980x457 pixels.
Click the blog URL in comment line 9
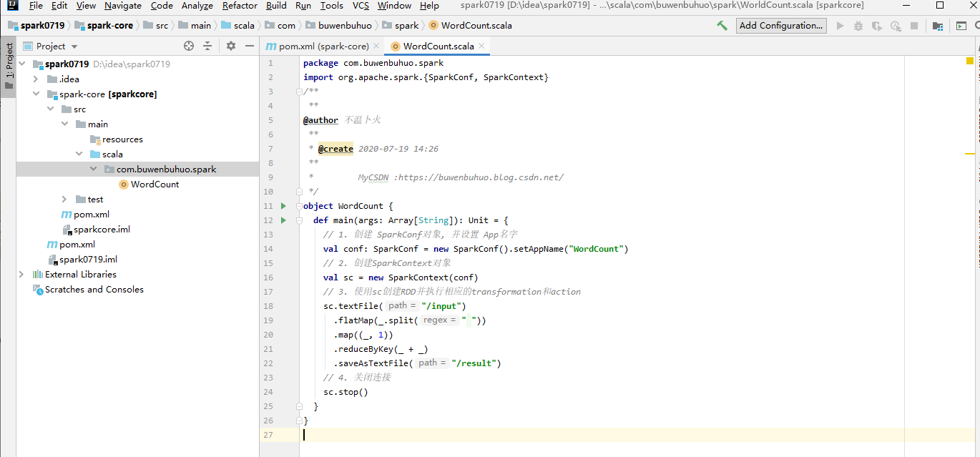pyautogui.click(x=481, y=177)
